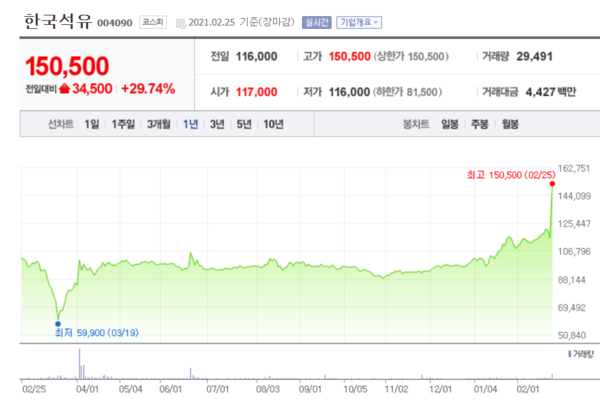Click the 50,840 price axis label
This screenshot has height=404, width=600.
(x=572, y=336)
